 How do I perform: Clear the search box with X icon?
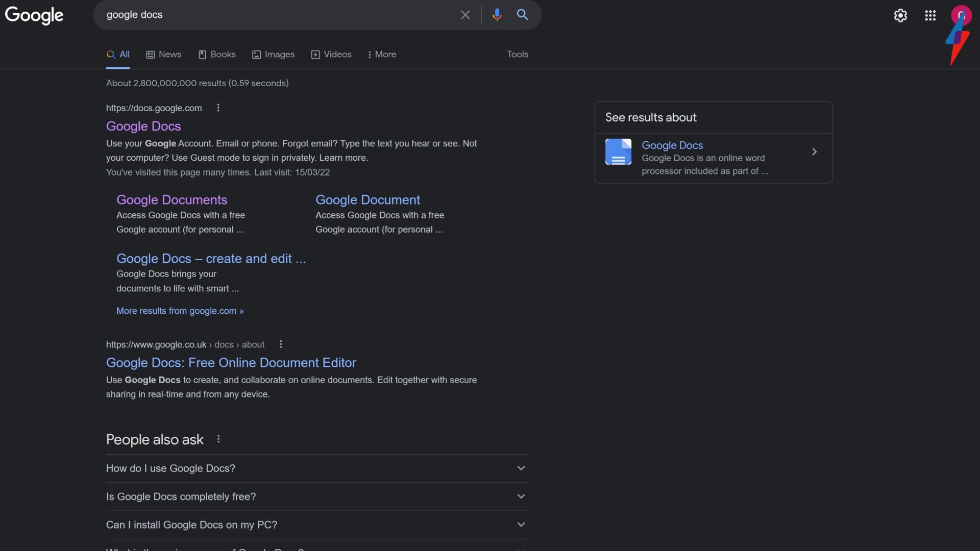[x=465, y=15]
